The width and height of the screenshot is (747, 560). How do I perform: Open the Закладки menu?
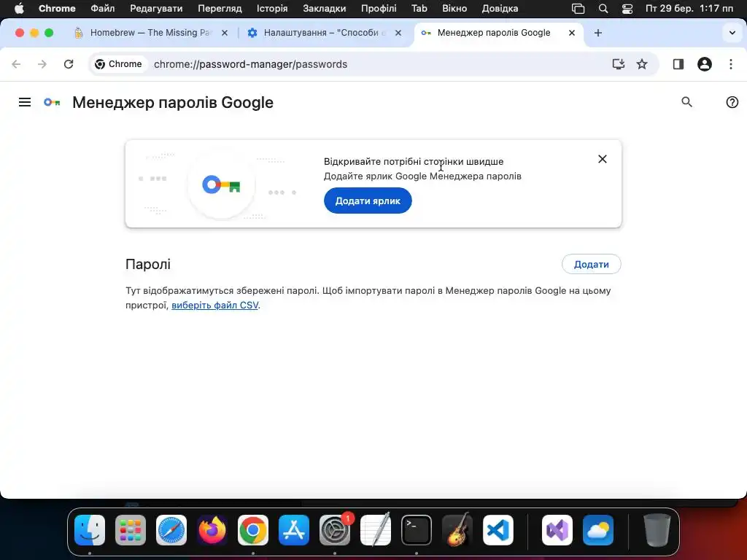[325, 9]
